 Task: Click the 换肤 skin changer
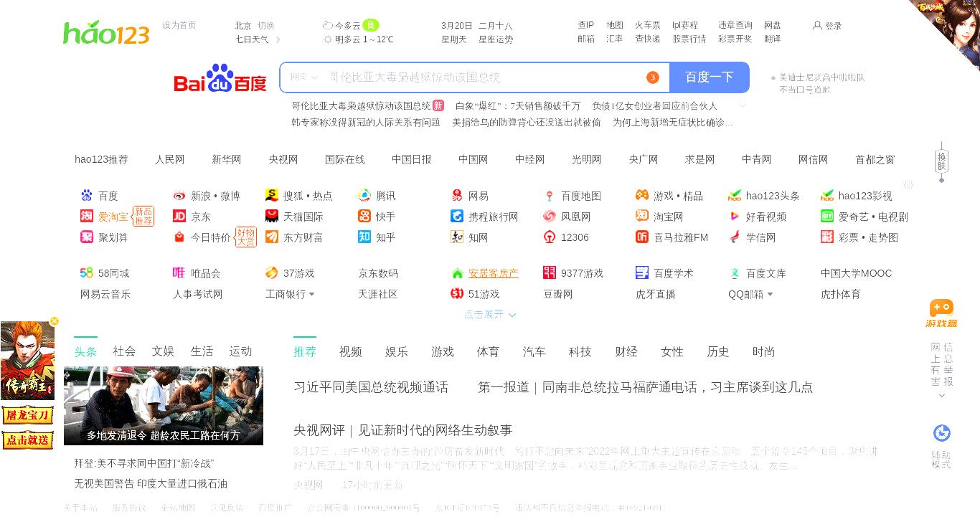point(942,161)
